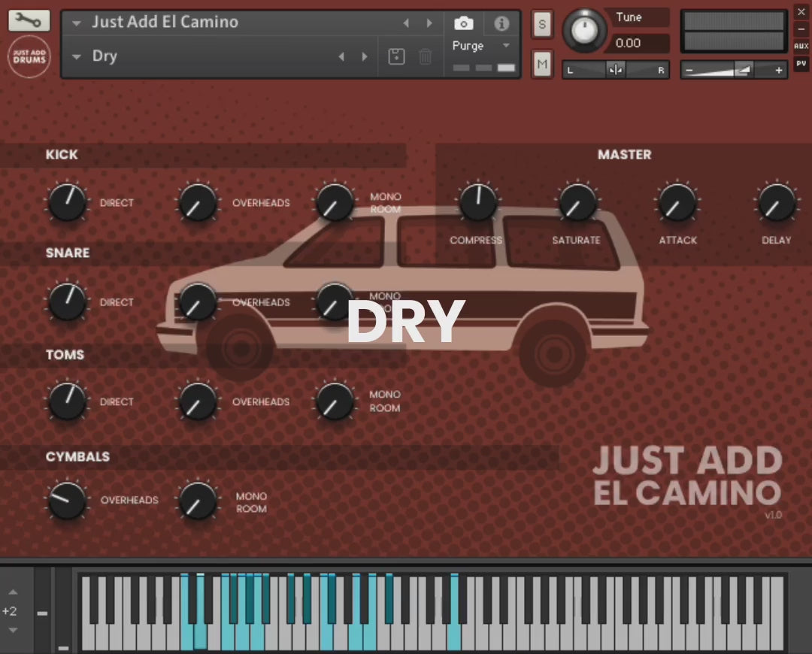Click the Cymbals Mono Room knob
The height and width of the screenshot is (654, 812).
(197, 501)
